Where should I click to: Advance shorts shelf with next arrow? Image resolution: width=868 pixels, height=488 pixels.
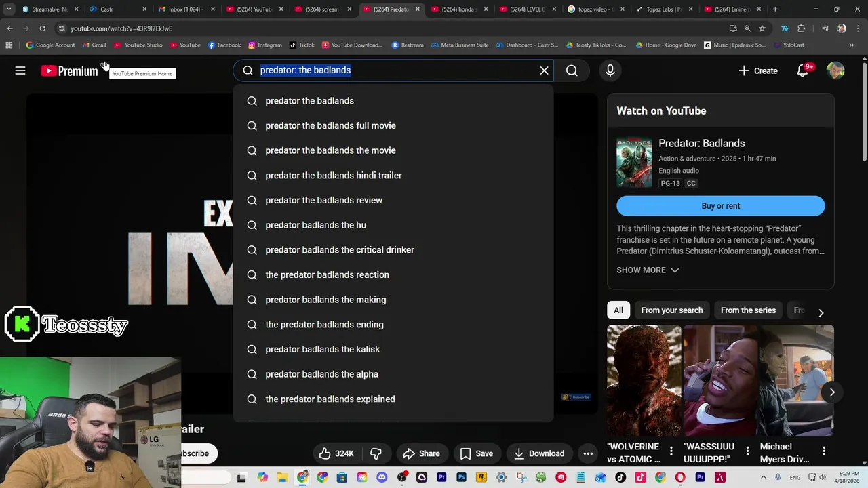coord(832,392)
